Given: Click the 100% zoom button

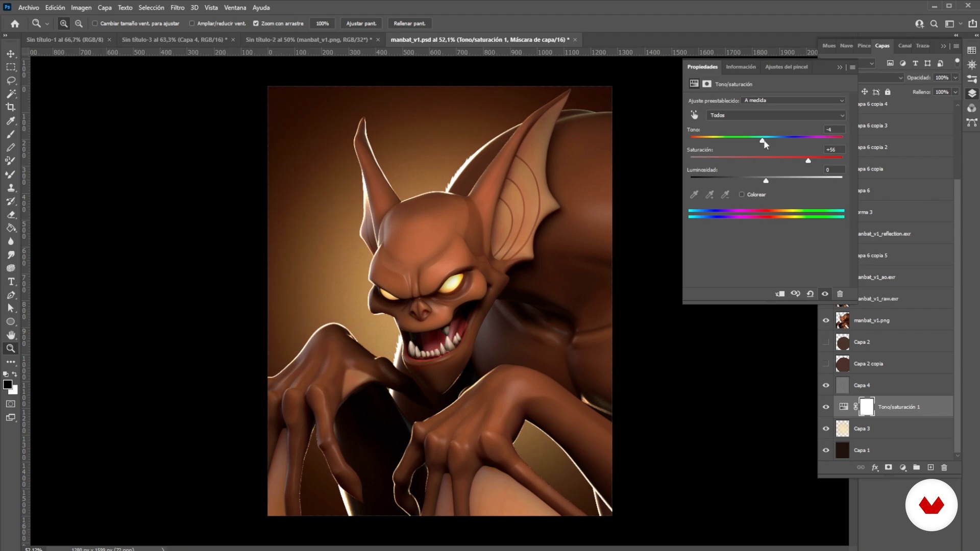Looking at the screenshot, I should pyautogui.click(x=323, y=23).
